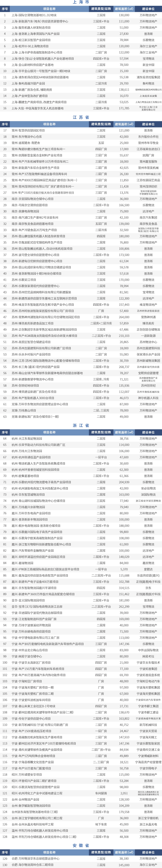This screenshot has height=868, width=162.
Task: Click 建筑类型/层数 header in the 安徽省 table
Action: point(101,853)
